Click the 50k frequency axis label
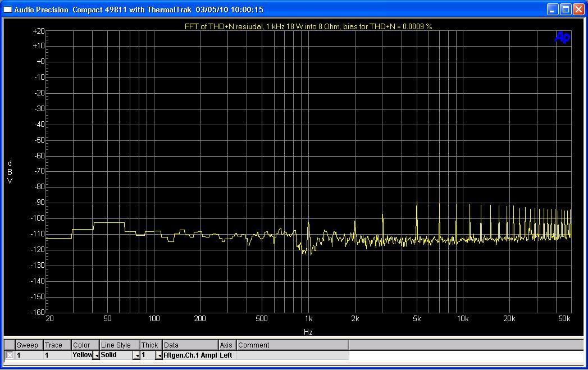Viewport: 588px width, 370px height. click(x=564, y=319)
